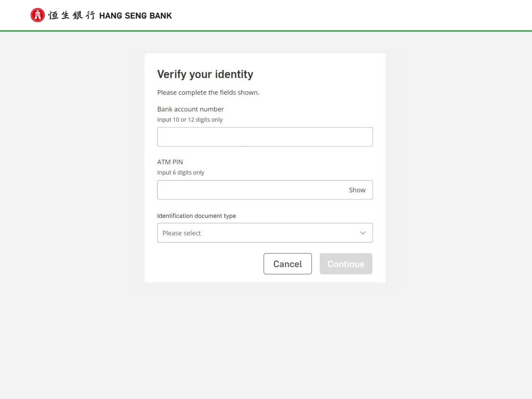The width and height of the screenshot is (532, 399).
Task: Click the 'ATM PIN' field label
Action: [170, 162]
